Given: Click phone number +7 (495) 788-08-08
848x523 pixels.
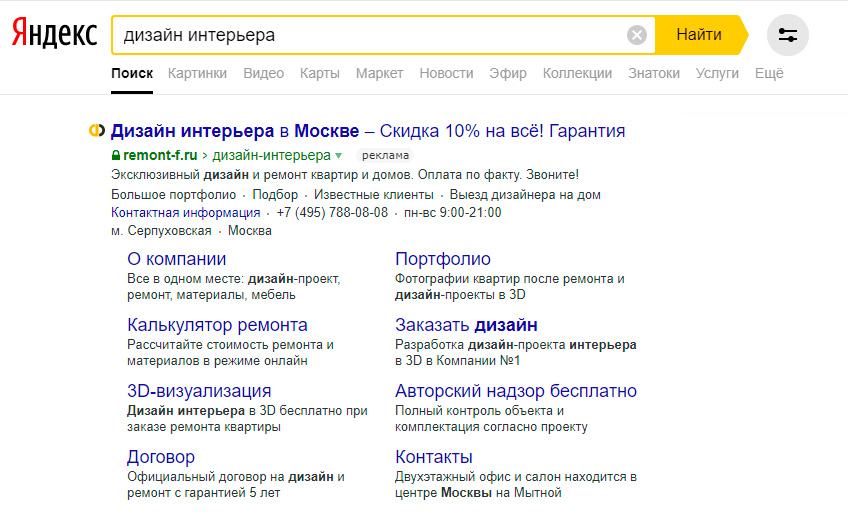Looking at the screenshot, I should coord(332,213).
